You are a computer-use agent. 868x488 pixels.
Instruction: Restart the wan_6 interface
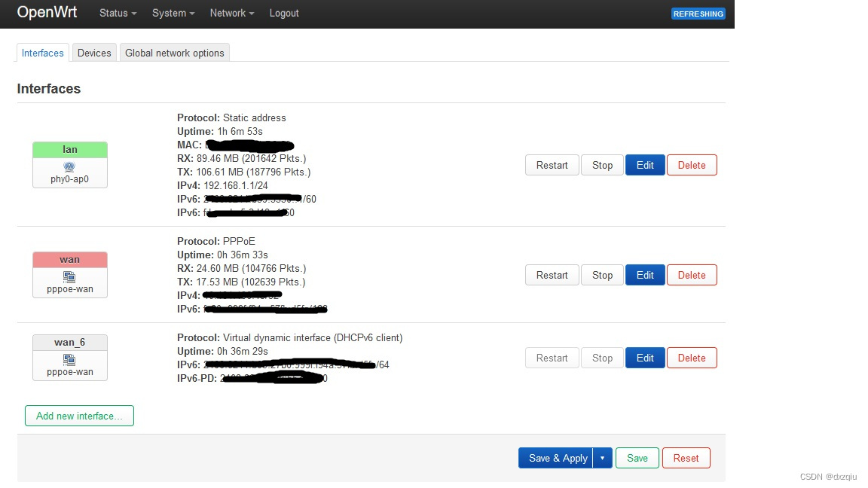(x=552, y=358)
